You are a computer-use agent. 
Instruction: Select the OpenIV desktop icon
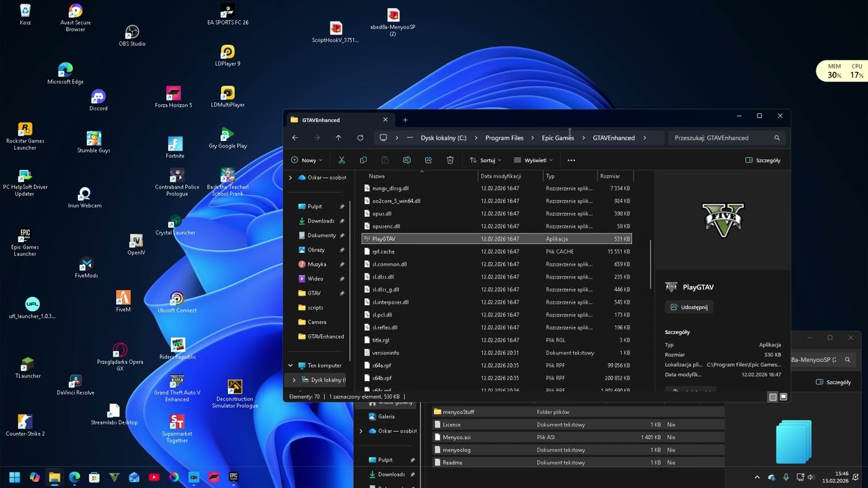(x=136, y=245)
